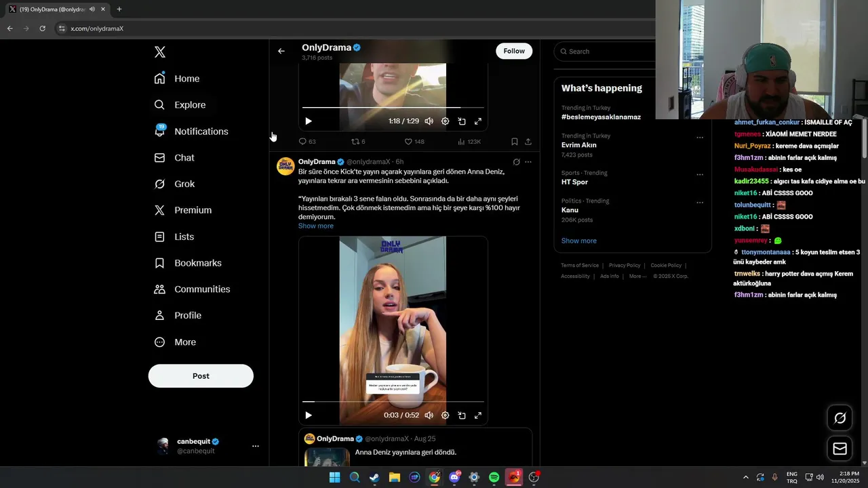Click Grok icon on the Anna Deniz tweet
The image size is (868, 488).
pos(516,162)
